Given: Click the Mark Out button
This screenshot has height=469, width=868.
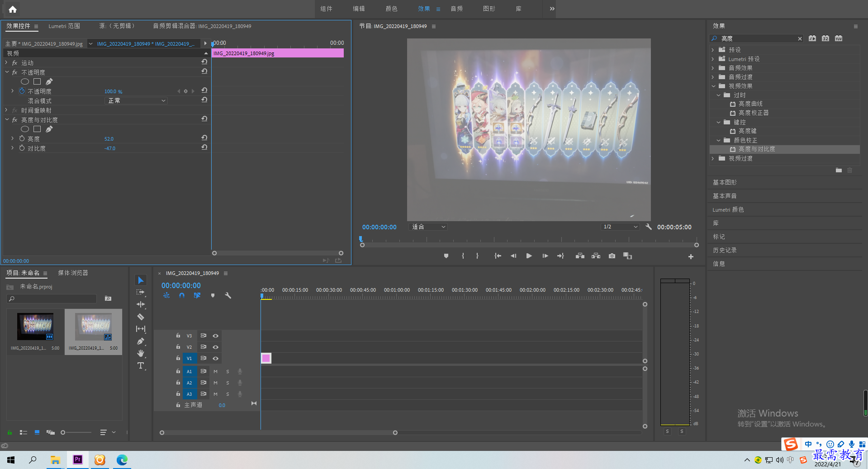Looking at the screenshot, I should click(x=477, y=256).
